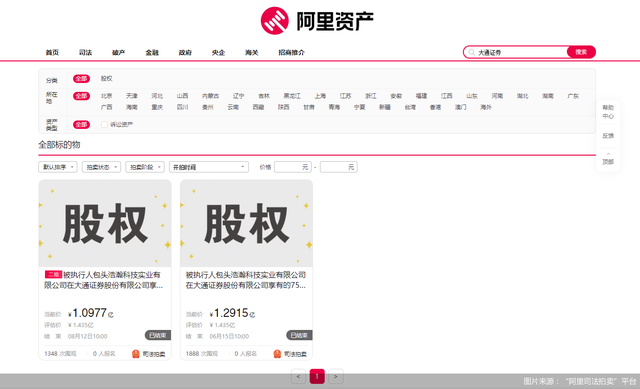640x389 pixels.
Task: Open the 开拍时间 dropdown
Action: pos(209,167)
